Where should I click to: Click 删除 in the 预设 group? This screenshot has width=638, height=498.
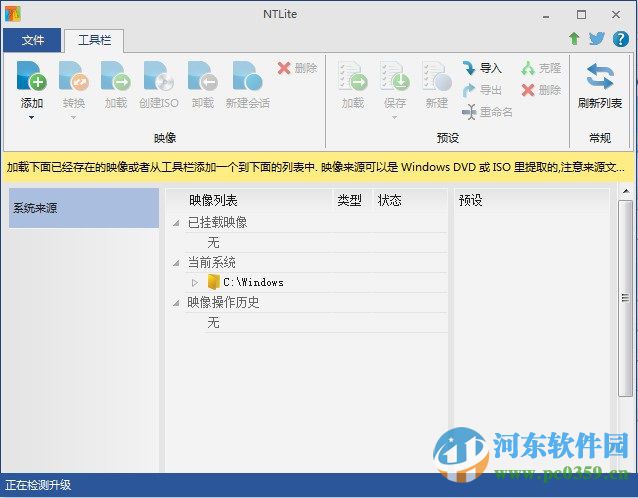coord(542,90)
